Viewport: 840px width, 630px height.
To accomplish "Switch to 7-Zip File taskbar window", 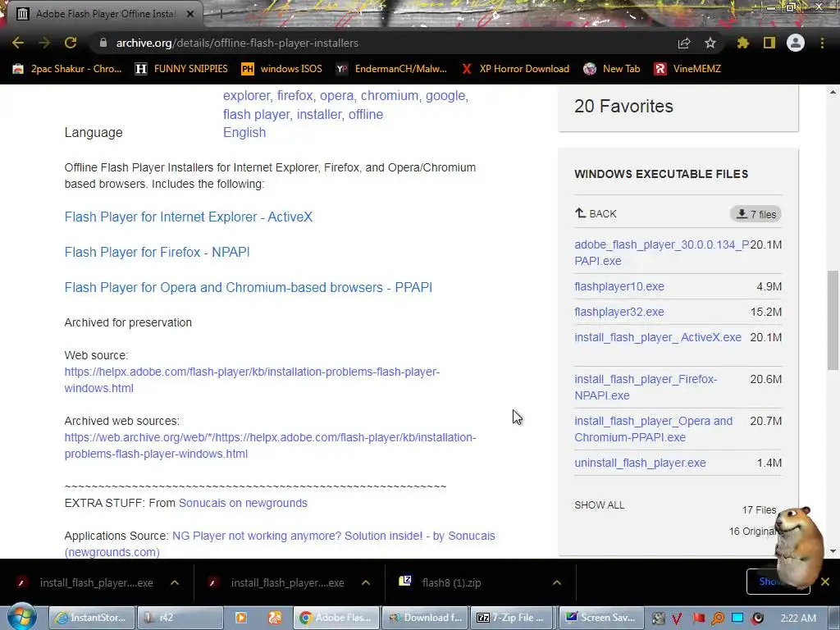I will pyautogui.click(x=512, y=618).
